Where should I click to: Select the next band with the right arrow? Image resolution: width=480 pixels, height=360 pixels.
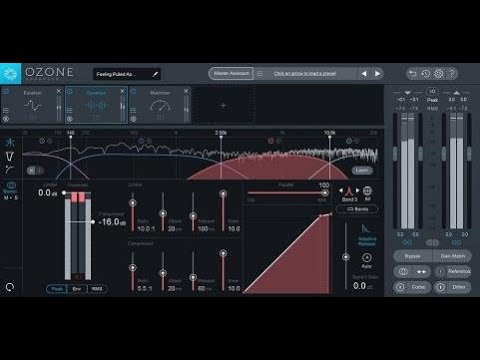(x=357, y=191)
